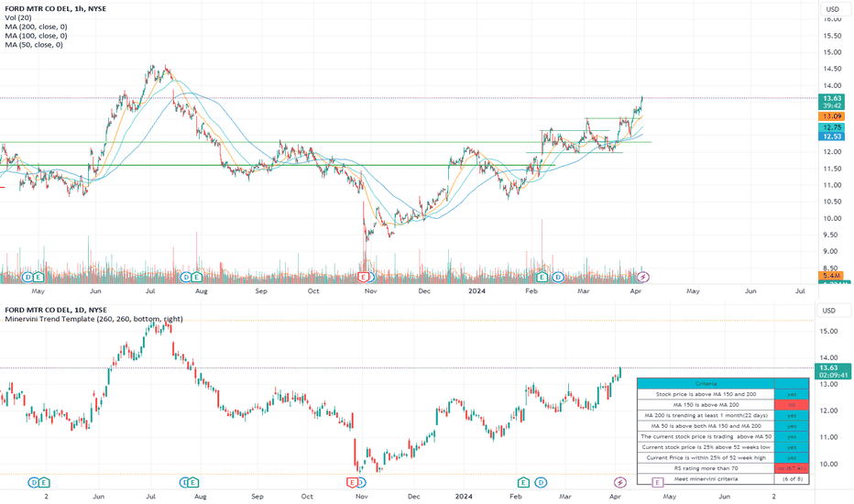Click 'MA 50 is above both MA 150 and MA 200' row
This screenshot has width=854, height=504.
(x=706, y=426)
